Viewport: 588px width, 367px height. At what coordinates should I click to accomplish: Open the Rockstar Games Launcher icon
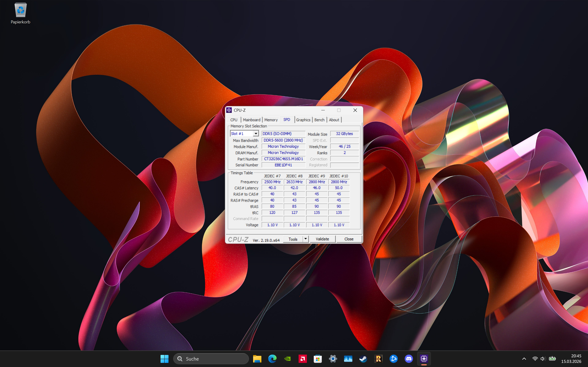(x=378, y=359)
